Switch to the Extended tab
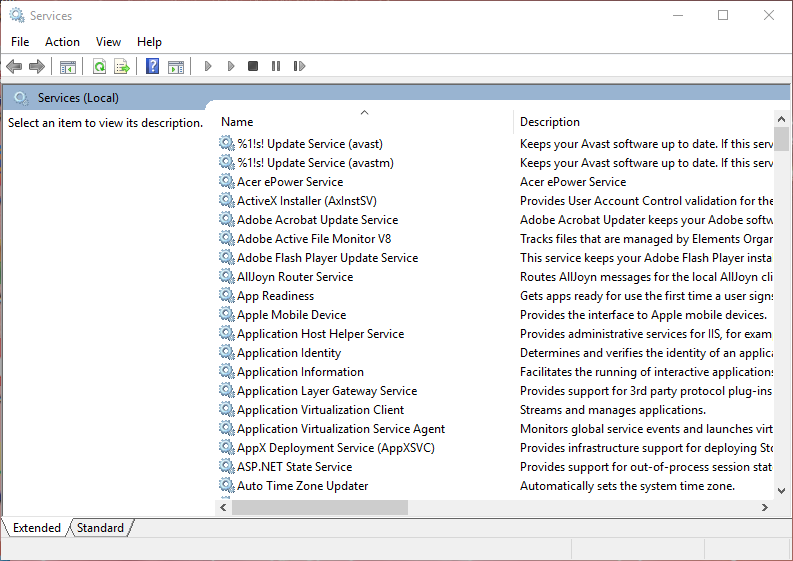 pyautogui.click(x=36, y=528)
